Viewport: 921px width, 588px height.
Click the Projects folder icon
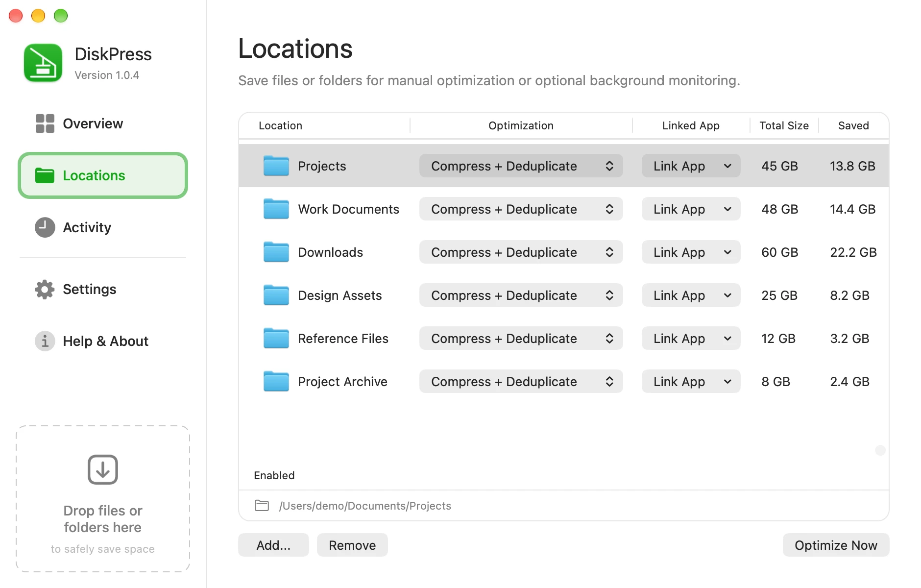pyautogui.click(x=276, y=166)
